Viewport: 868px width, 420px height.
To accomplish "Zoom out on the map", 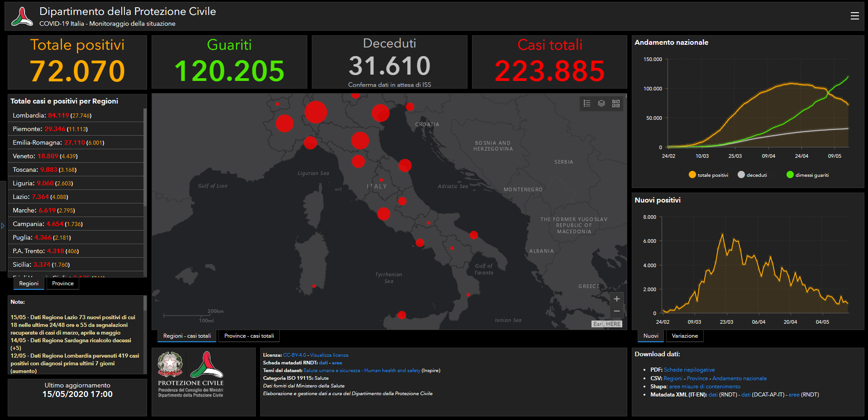I will [x=616, y=311].
